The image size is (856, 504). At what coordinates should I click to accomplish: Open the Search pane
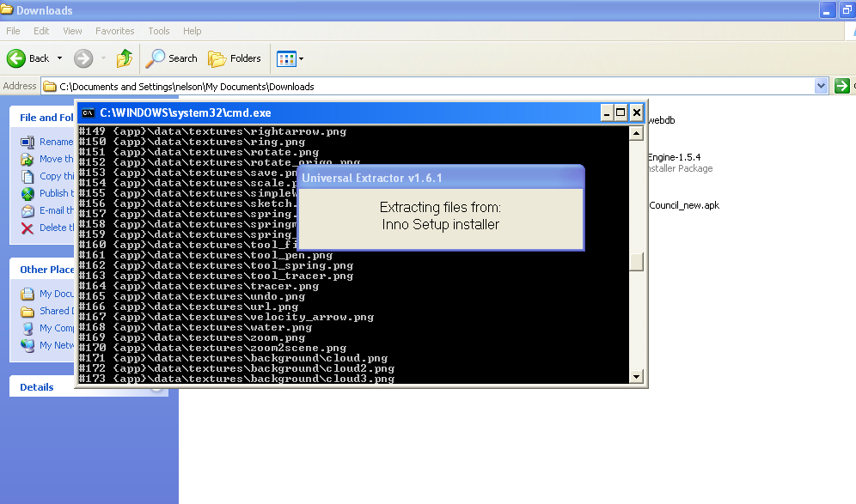[171, 58]
